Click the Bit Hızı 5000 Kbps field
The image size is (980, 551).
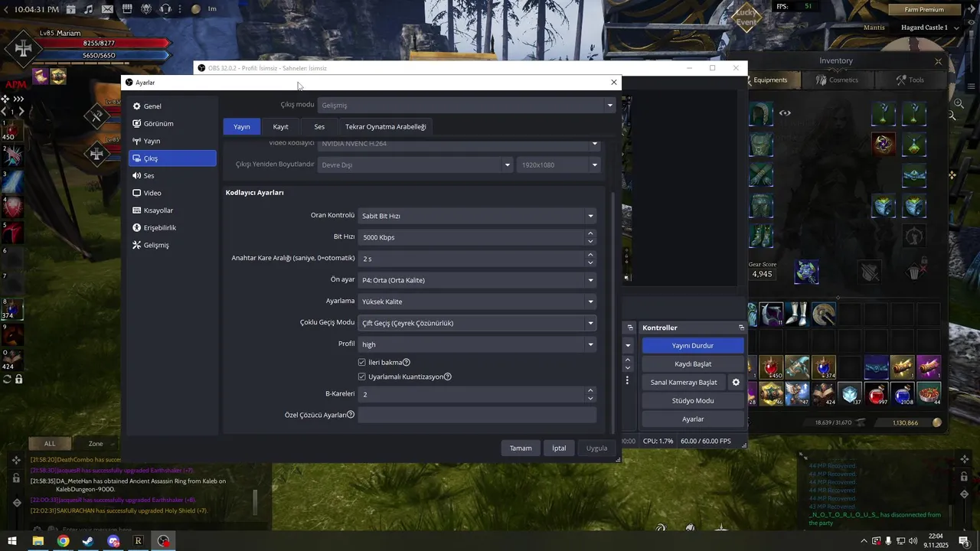(x=471, y=237)
